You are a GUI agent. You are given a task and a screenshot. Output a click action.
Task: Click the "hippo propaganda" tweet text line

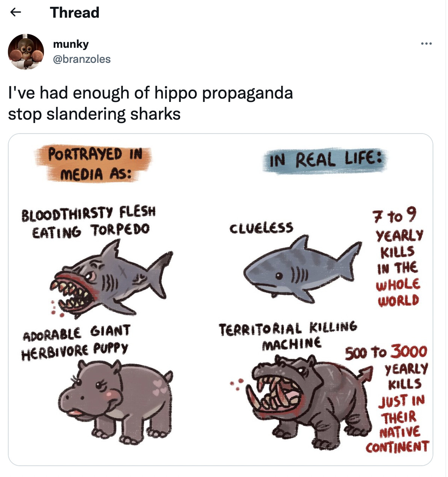click(x=150, y=93)
